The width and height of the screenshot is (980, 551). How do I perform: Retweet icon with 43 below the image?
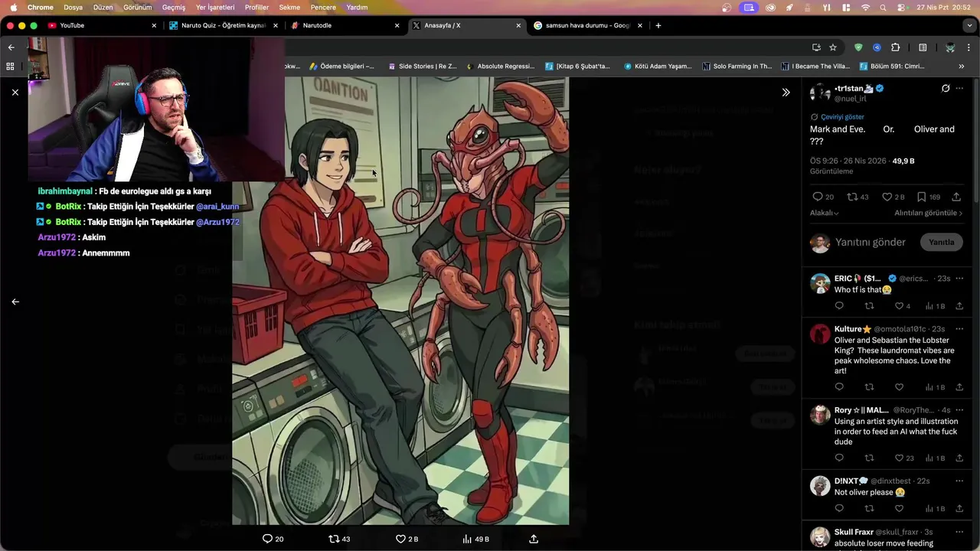point(339,539)
